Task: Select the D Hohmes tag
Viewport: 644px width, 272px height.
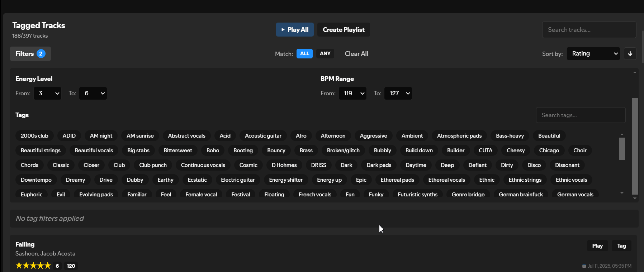Action: [x=284, y=165]
